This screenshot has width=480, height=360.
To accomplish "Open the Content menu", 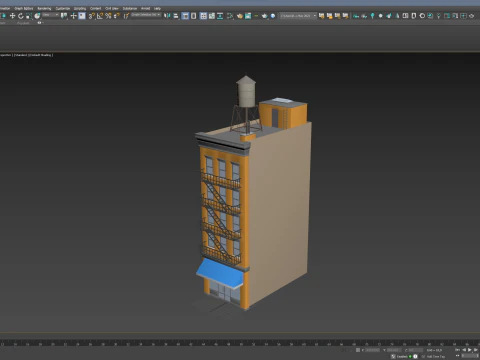I will (x=96, y=8).
